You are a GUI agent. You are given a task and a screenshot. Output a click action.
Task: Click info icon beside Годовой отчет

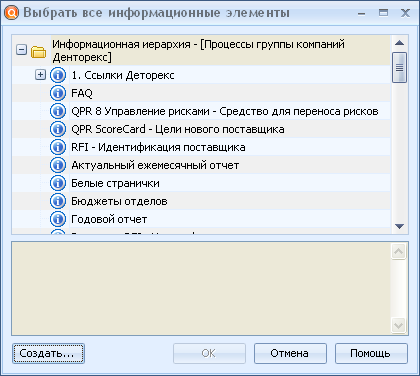point(58,219)
